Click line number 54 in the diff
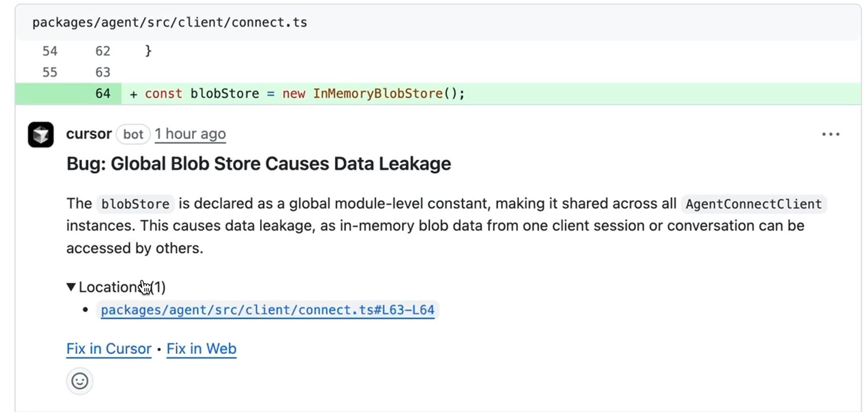This screenshot has height=412, width=868. coord(50,51)
